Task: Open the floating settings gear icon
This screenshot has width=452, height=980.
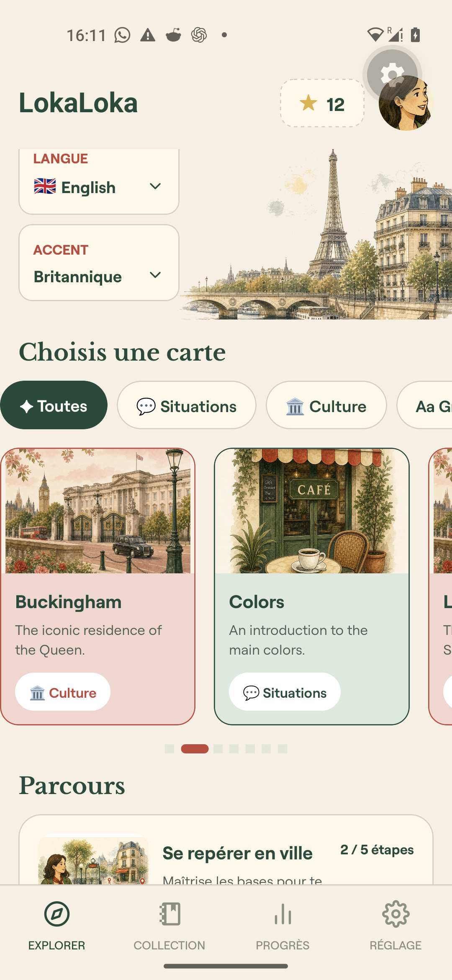Action: click(391, 74)
